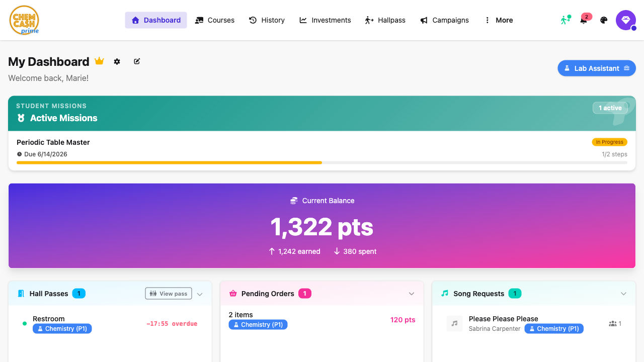Open the Dashboard tab
The image size is (644, 362).
(156, 20)
